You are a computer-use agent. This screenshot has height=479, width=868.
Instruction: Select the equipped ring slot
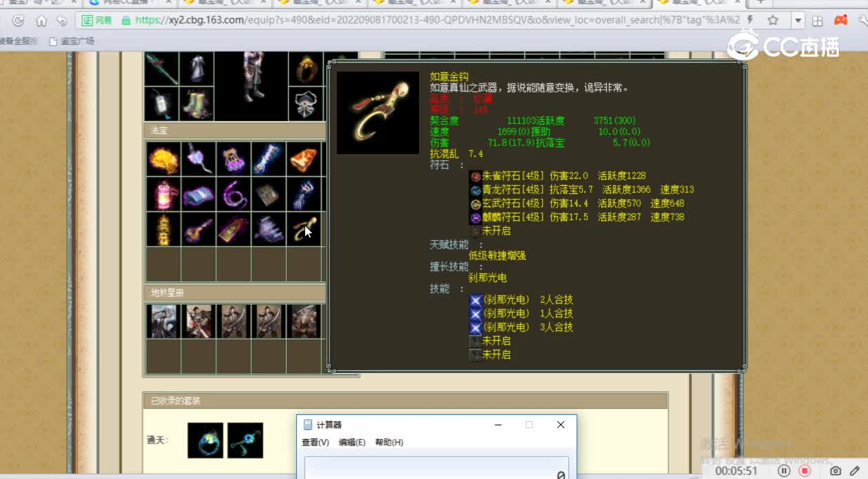(x=305, y=69)
